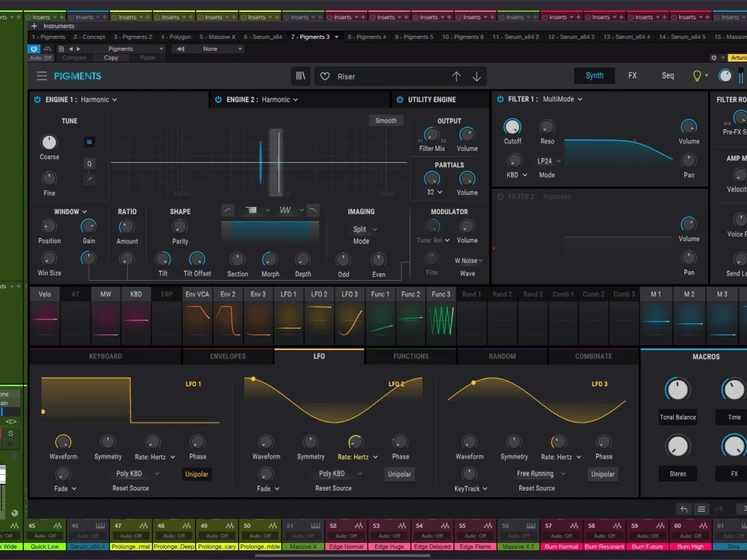Image resolution: width=747 pixels, height=560 pixels.
Task: Open Engine 1 Harmonic type dropdown
Action: click(x=99, y=99)
